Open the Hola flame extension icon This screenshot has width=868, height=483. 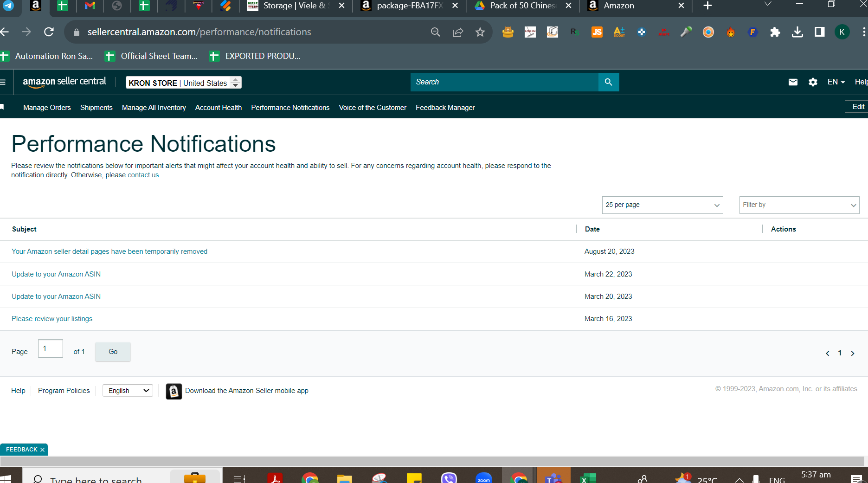point(731,32)
